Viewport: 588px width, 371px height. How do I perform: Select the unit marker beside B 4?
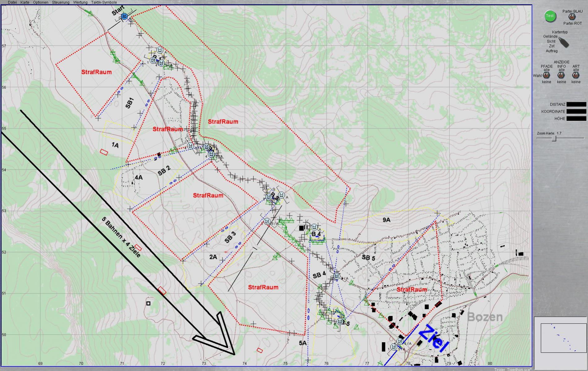click(x=314, y=227)
